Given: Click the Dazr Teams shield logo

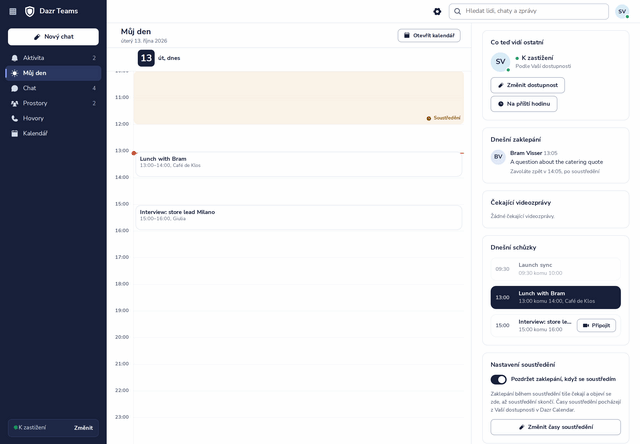Looking at the screenshot, I should (x=29, y=11).
